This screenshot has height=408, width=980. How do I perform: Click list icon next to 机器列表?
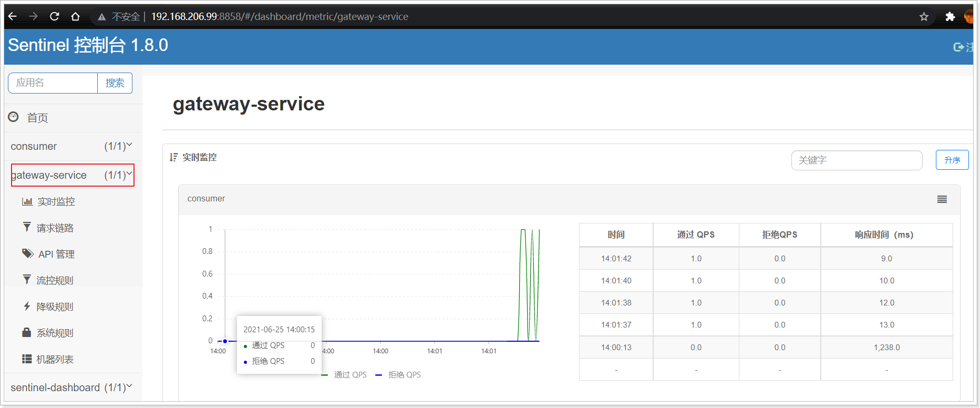(27, 359)
